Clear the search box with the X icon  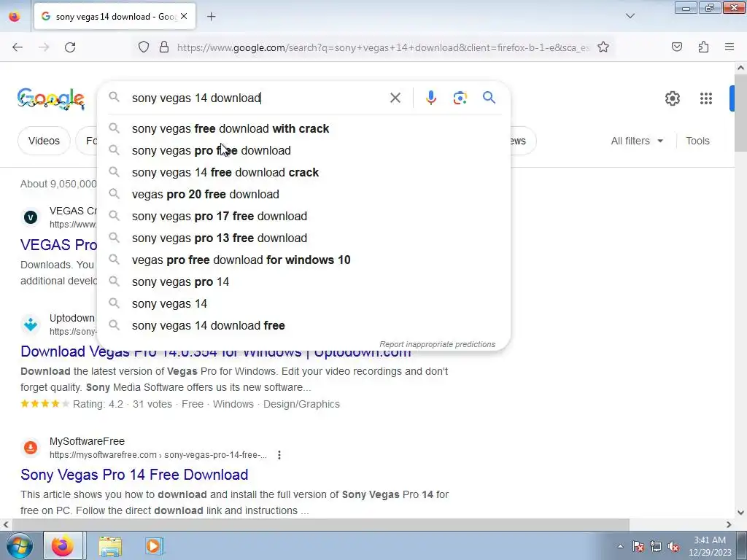coord(395,98)
